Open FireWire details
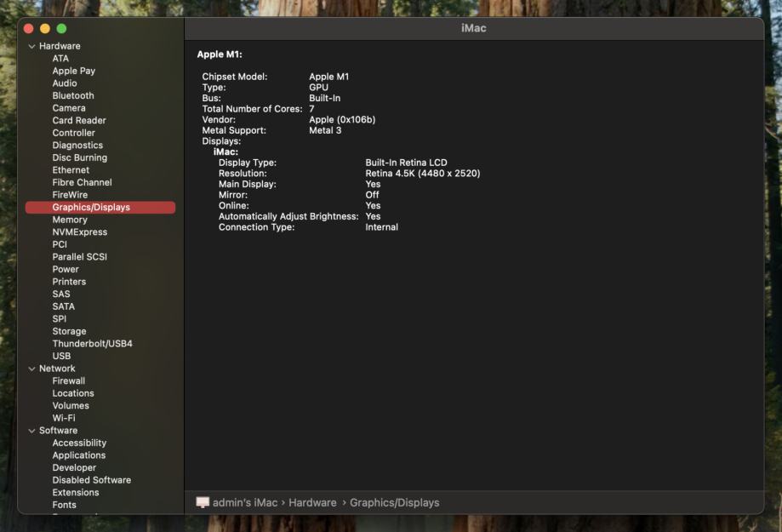The image size is (782, 532). click(x=70, y=195)
